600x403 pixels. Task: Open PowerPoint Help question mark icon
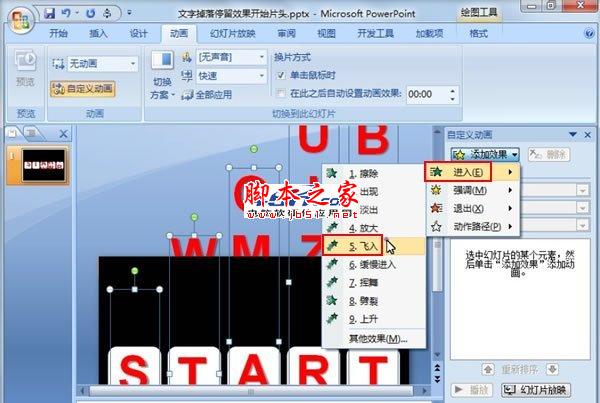589,33
